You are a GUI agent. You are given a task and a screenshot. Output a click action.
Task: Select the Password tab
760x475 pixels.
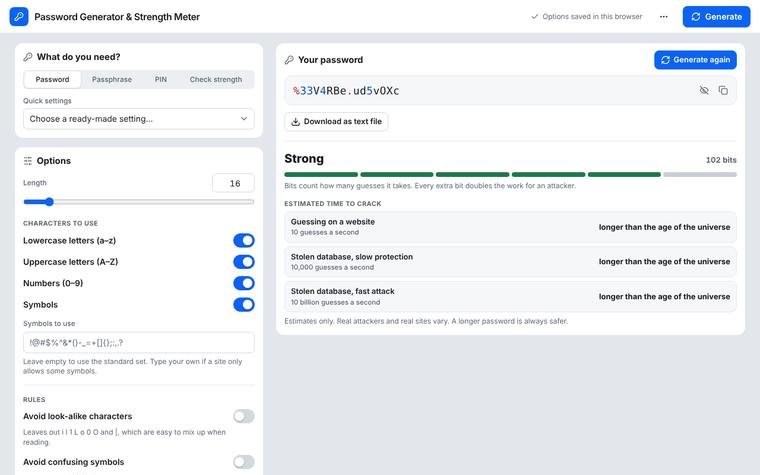pyautogui.click(x=52, y=79)
